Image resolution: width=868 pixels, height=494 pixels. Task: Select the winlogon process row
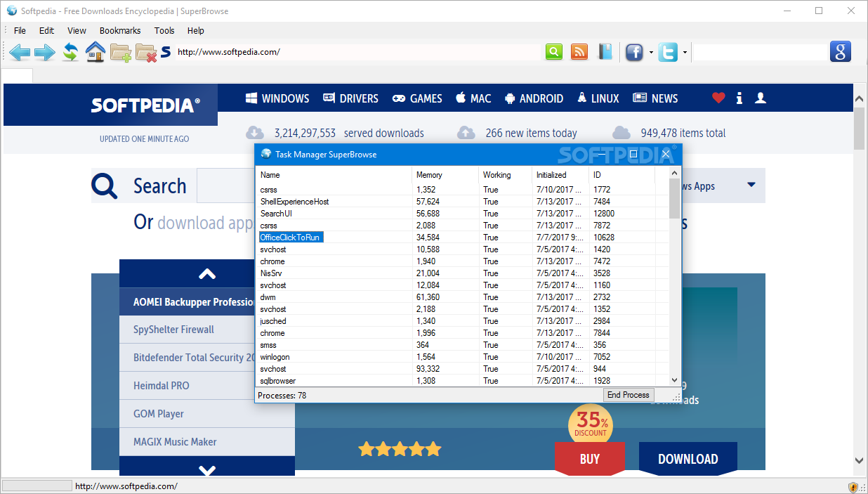tap(462, 357)
